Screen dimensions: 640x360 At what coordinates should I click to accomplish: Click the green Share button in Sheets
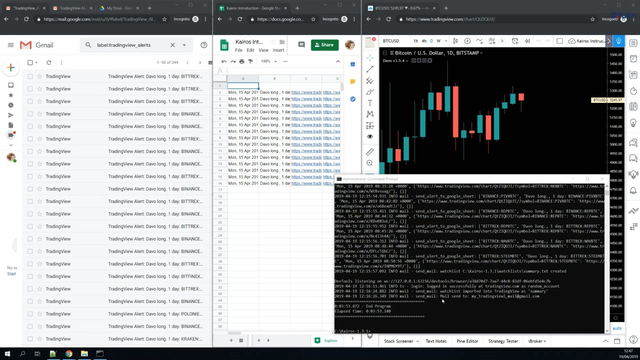click(324, 45)
